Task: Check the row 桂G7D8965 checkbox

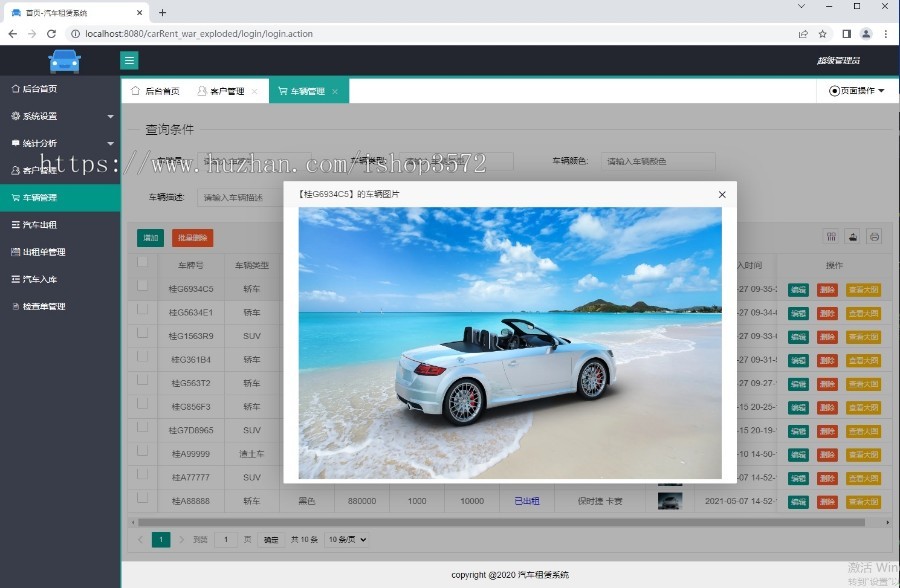Action: coord(142,427)
